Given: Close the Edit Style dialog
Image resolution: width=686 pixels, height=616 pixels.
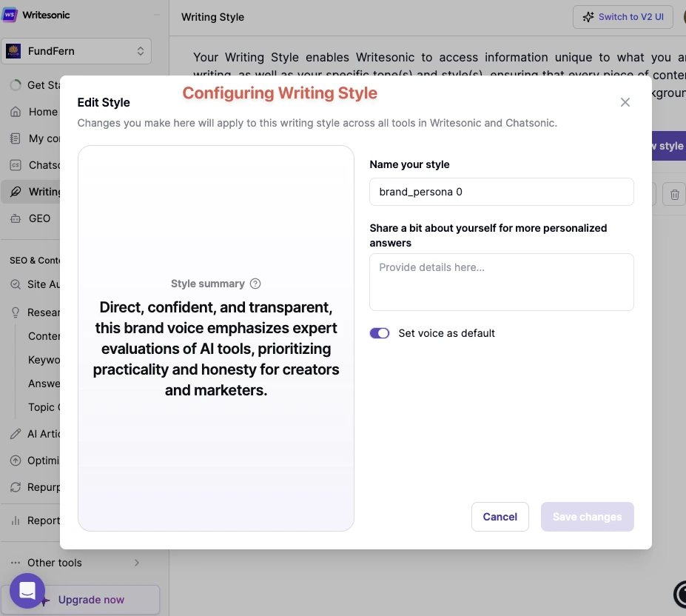Looking at the screenshot, I should click(625, 102).
